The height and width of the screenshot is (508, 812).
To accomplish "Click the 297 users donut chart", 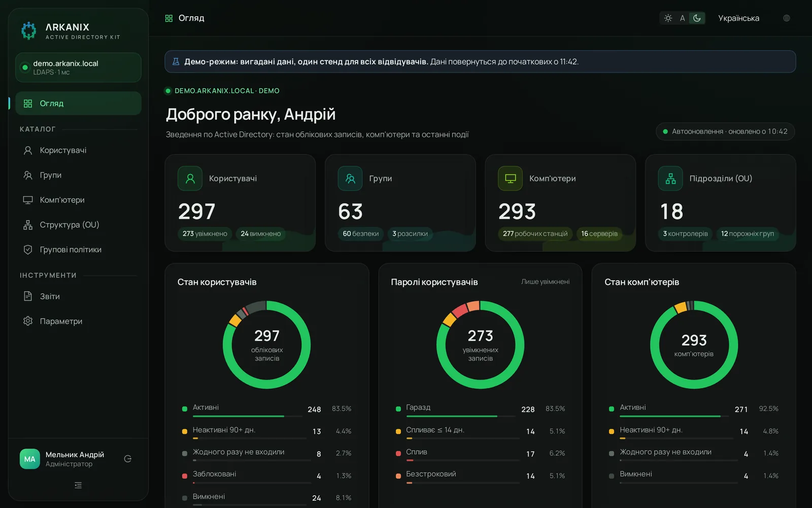I will point(266,345).
